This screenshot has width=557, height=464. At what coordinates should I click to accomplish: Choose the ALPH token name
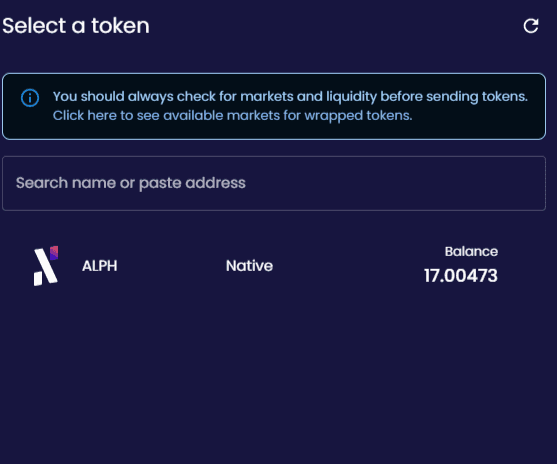[99, 266]
